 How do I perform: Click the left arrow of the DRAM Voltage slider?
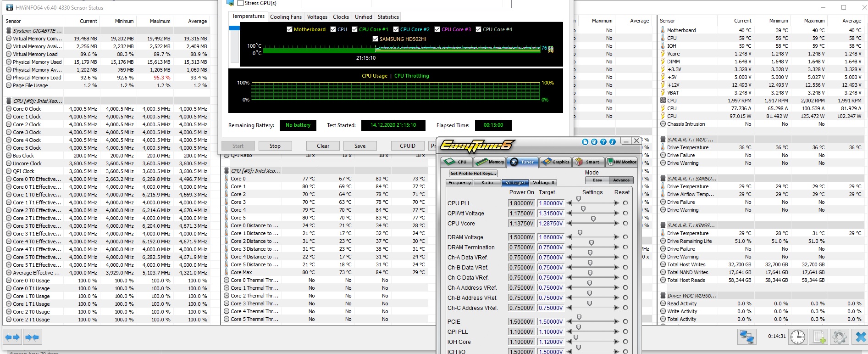569,237
